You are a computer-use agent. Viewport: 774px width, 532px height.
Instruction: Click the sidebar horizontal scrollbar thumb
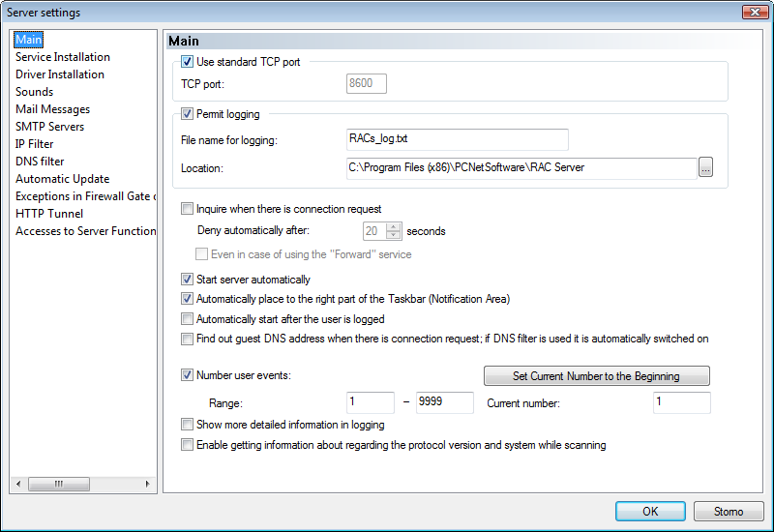point(59,484)
